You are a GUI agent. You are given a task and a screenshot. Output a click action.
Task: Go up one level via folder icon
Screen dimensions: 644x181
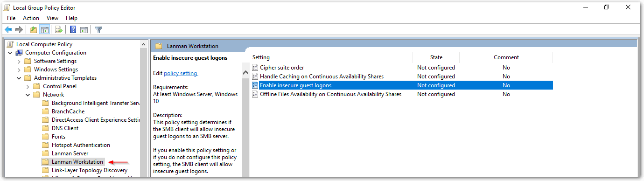(x=34, y=30)
